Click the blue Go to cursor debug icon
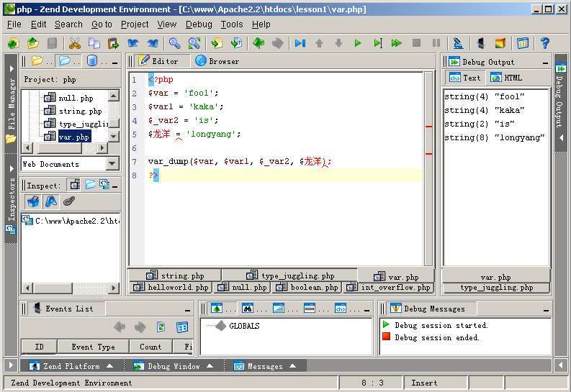The height and width of the screenshot is (392, 571). [x=300, y=43]
